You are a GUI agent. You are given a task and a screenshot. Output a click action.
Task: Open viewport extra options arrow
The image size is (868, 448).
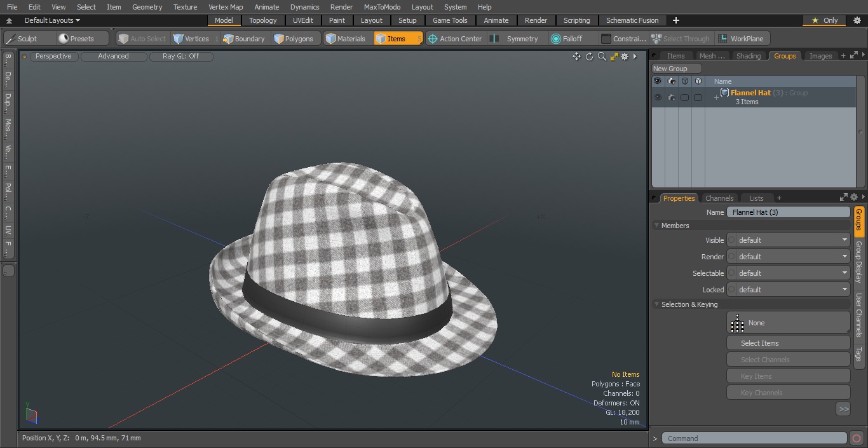point(635,57)
